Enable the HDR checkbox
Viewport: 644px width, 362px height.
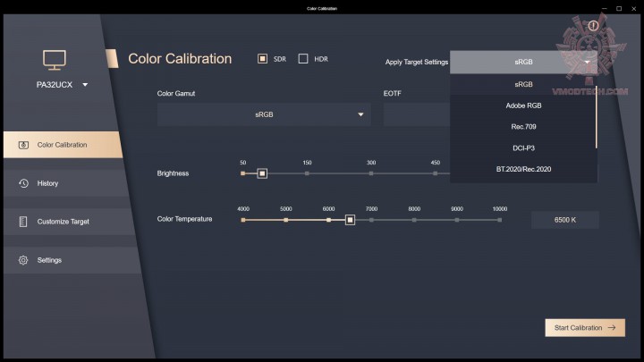[x=303, y=59]
